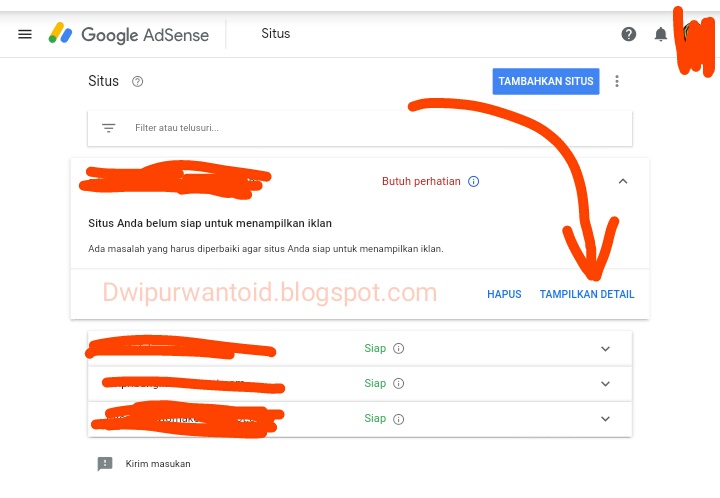The width and height of the screenshot is (720, 498).
Task: Click the Situs title in header bar
Action: pyautogui.click(x=276, y=34)
